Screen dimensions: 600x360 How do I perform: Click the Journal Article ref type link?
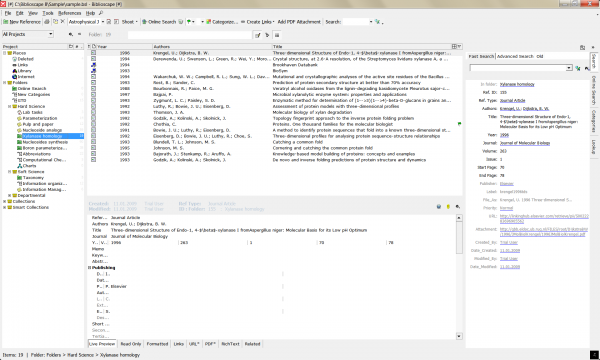[512, 100]
